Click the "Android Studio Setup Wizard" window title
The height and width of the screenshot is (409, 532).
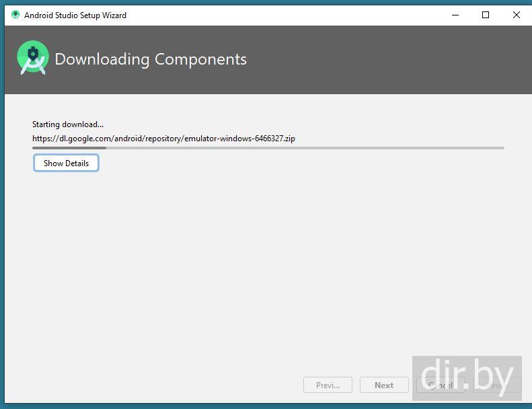[x=75, y=15]
